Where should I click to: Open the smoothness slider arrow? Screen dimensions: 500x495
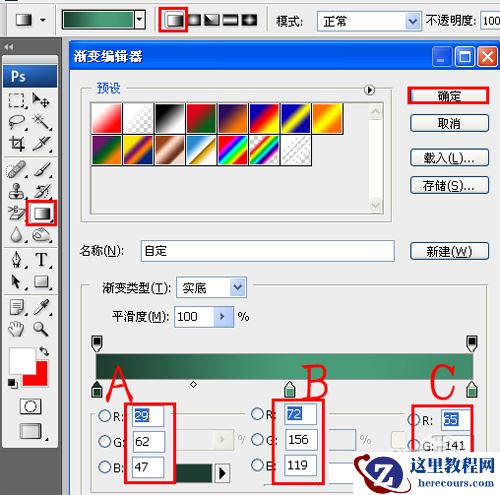pos(223,316)
